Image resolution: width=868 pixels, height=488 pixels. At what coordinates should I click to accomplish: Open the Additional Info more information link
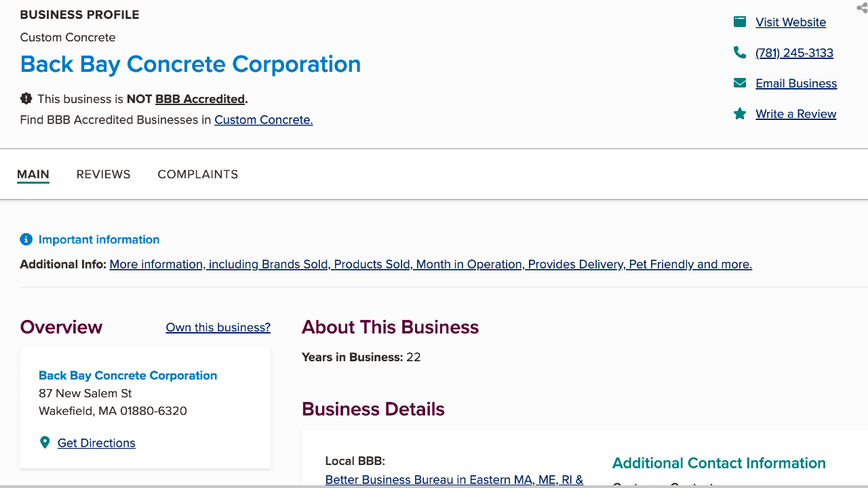coord(431,264)
